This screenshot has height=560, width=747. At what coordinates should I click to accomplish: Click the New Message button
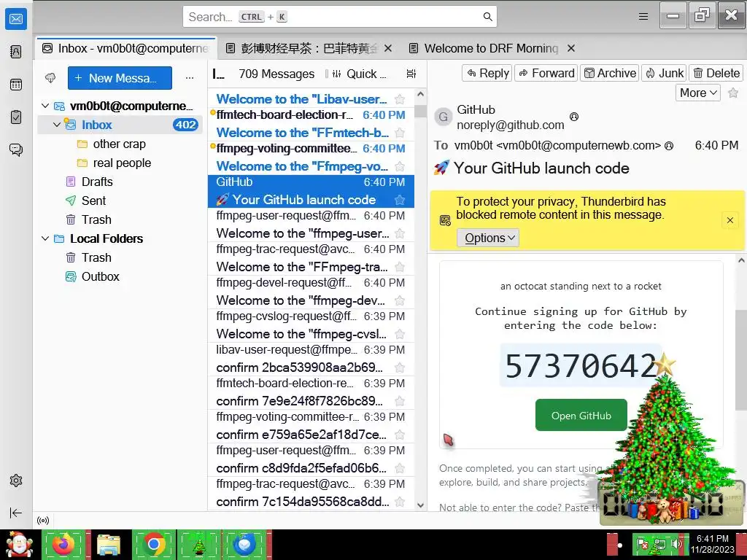tap(120, 78)
